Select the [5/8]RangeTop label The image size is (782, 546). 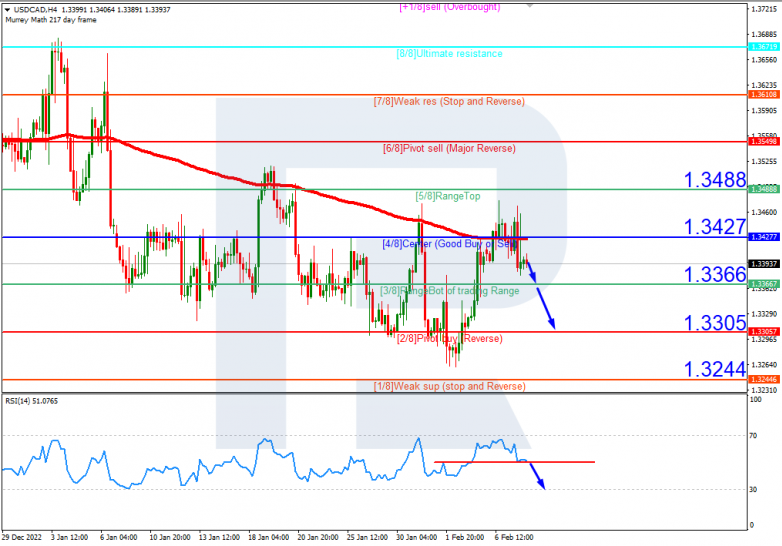pyautogui.click(x=448, y=196)
